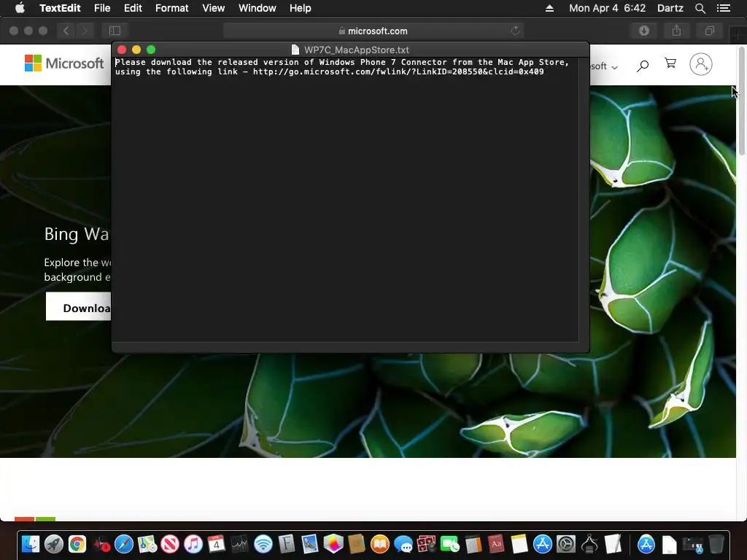The height and width of the screenshot is (560, 747).
Task: Open System Preferences from the dock
Action: click(566, 544)
